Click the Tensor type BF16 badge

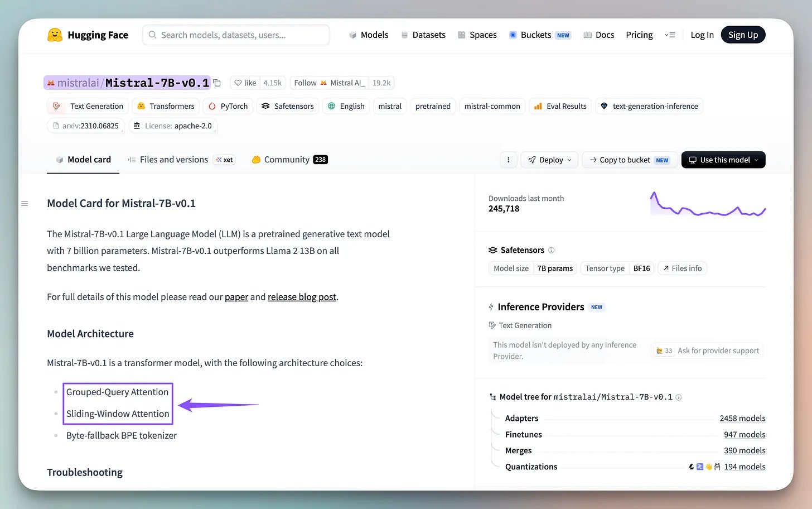(x=617, y=268)
